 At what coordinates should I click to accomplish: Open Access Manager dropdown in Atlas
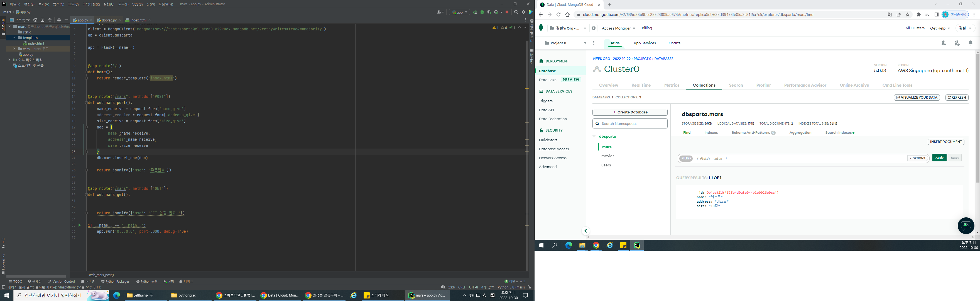click(x=618, y=28)
